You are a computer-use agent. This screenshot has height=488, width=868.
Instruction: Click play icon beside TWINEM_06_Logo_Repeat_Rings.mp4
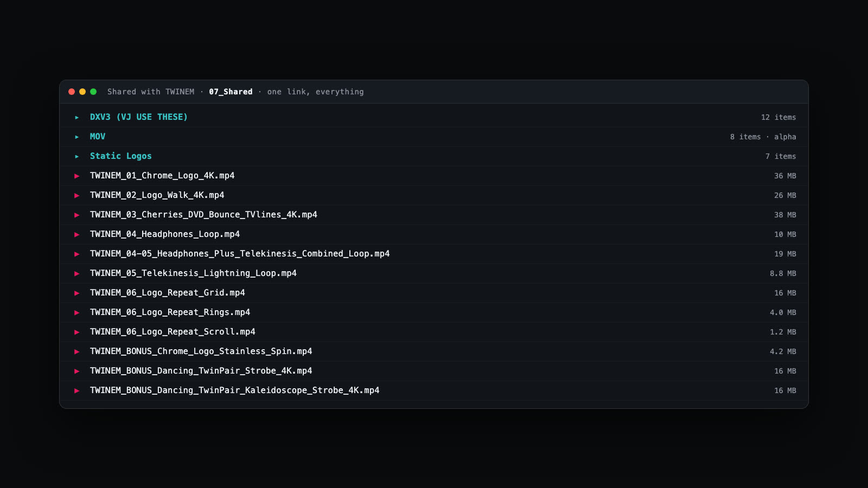[x=77, y=312]
